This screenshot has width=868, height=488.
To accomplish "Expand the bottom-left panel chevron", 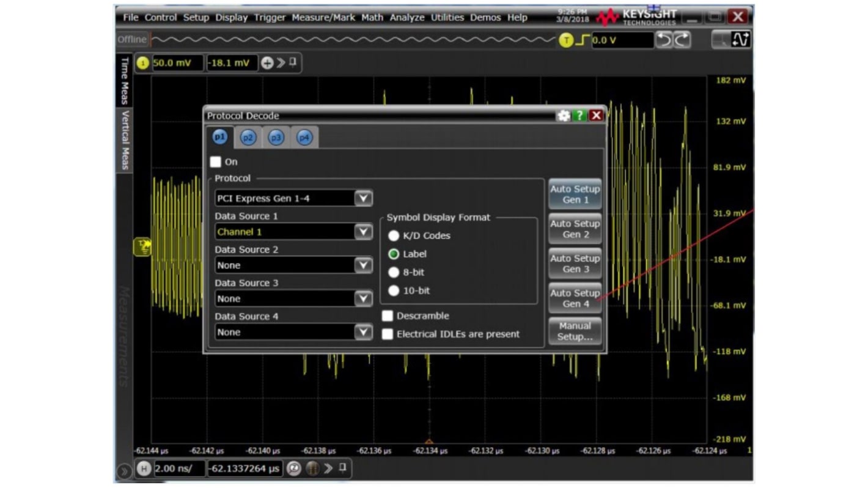I will click(124, 470).
